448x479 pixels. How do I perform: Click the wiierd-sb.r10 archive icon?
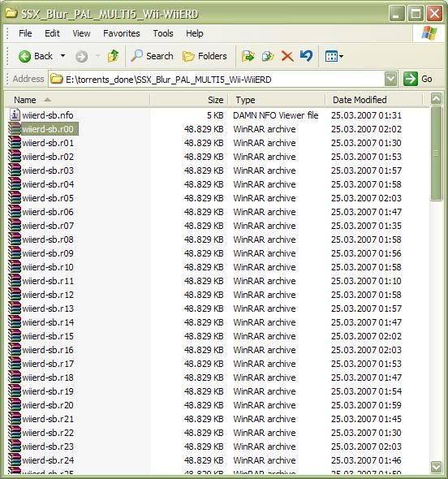(15, 266)
